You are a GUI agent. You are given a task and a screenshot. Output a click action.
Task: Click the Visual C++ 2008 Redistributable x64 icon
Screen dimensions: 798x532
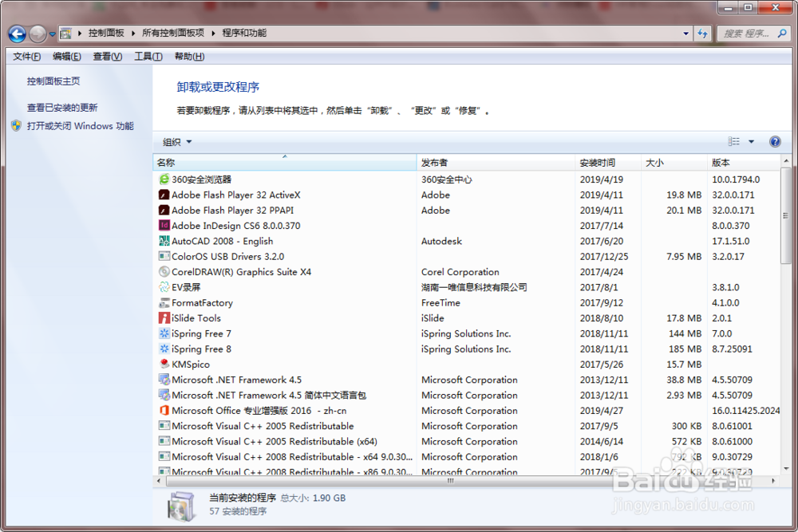point(164,457)
